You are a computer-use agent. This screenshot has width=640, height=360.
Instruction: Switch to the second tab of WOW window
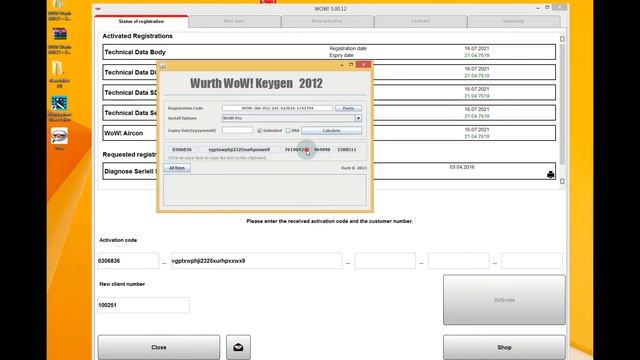click(234, 22)
